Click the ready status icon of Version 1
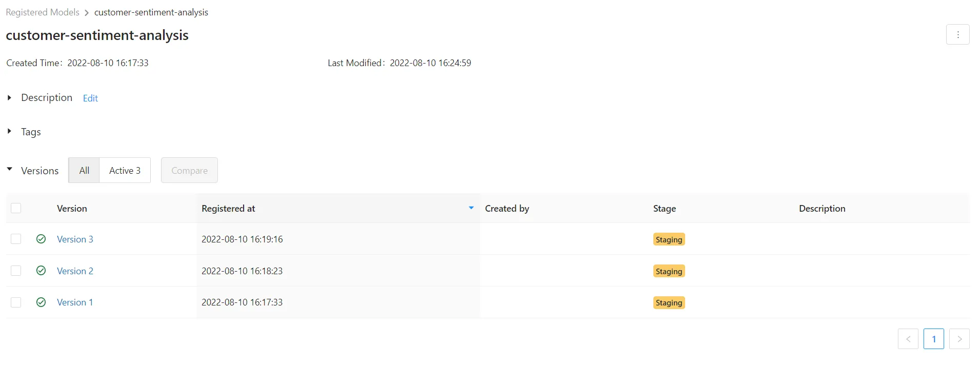Viewport: 980px width, 368px height. (41, 302)
